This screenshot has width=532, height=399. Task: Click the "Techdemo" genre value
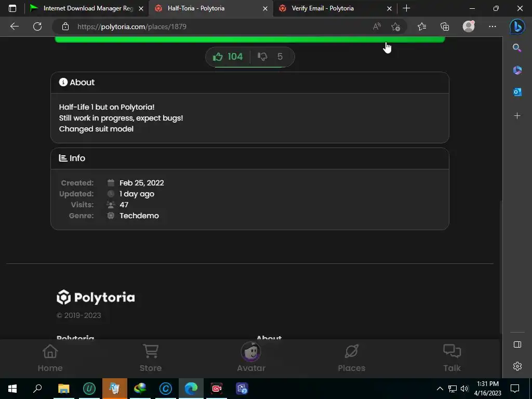pos(139,216)
